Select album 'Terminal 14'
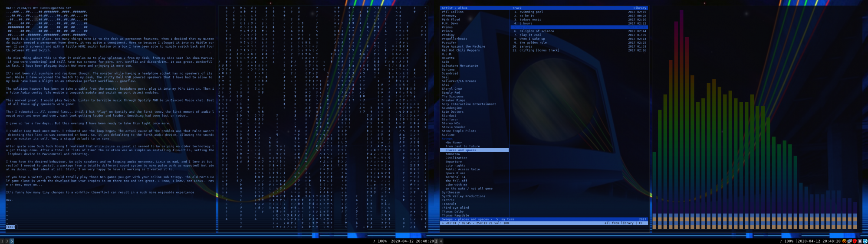 click(x=455, y=177)
